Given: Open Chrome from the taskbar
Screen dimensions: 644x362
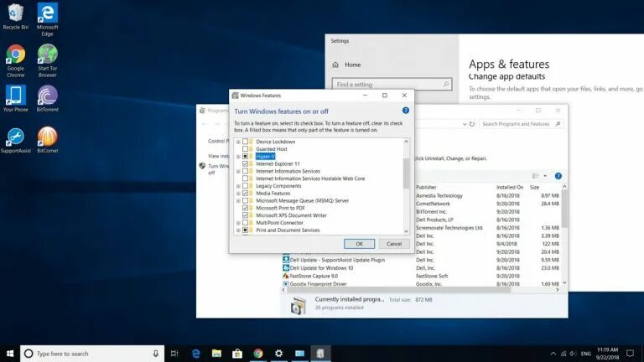Looking at the screenshot, I should pos(258,354).
